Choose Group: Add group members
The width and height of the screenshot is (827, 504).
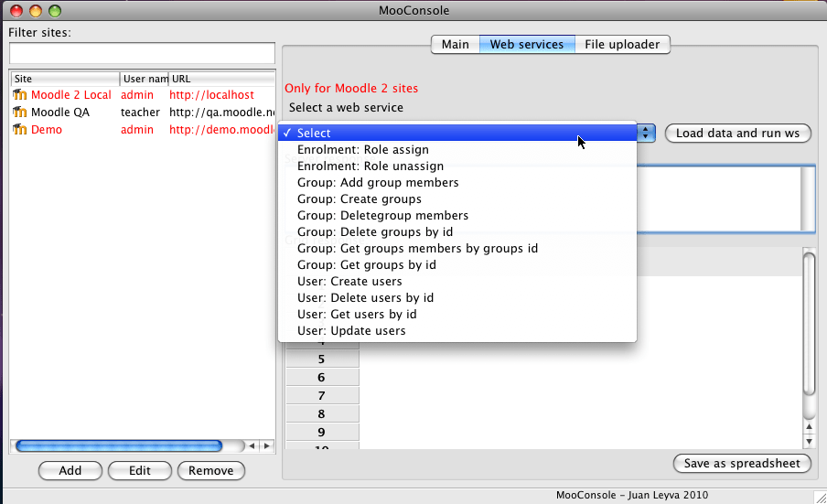[457, 182]
